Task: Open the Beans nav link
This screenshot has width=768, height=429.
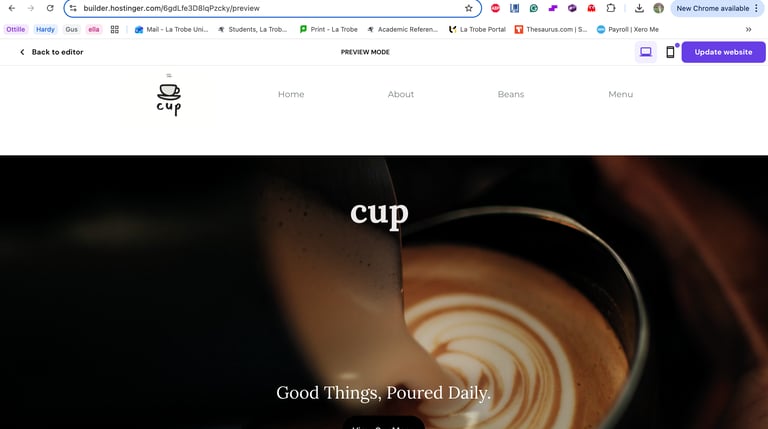Action: [511, 94]
